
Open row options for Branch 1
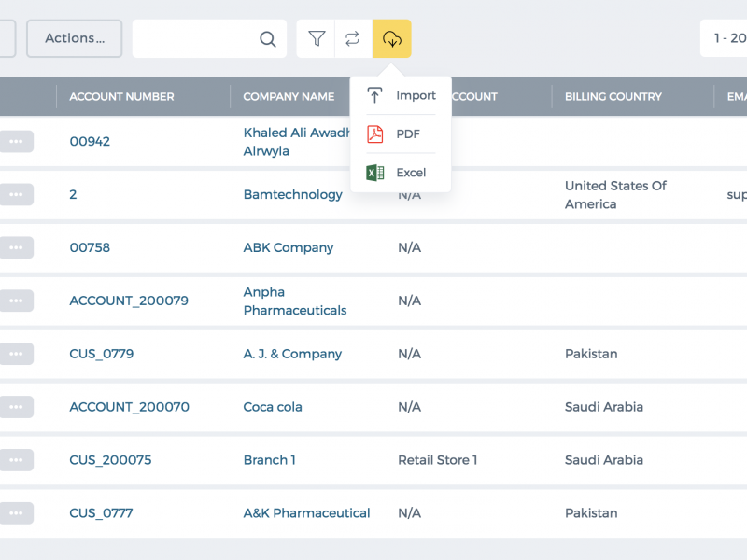[x=16, y=460]
